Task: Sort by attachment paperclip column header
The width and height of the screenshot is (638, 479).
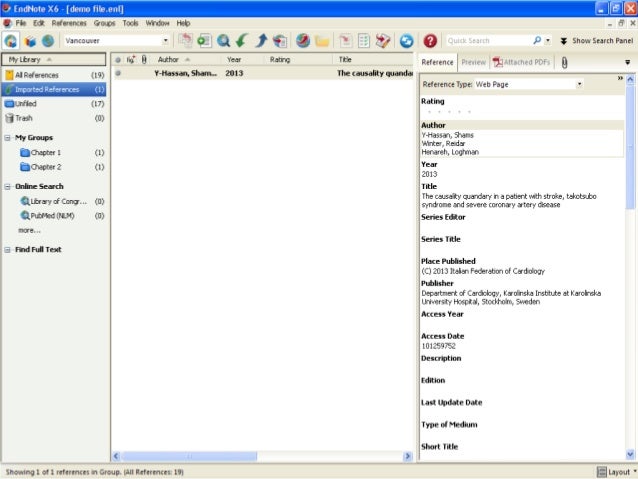Action: point(144,60)
